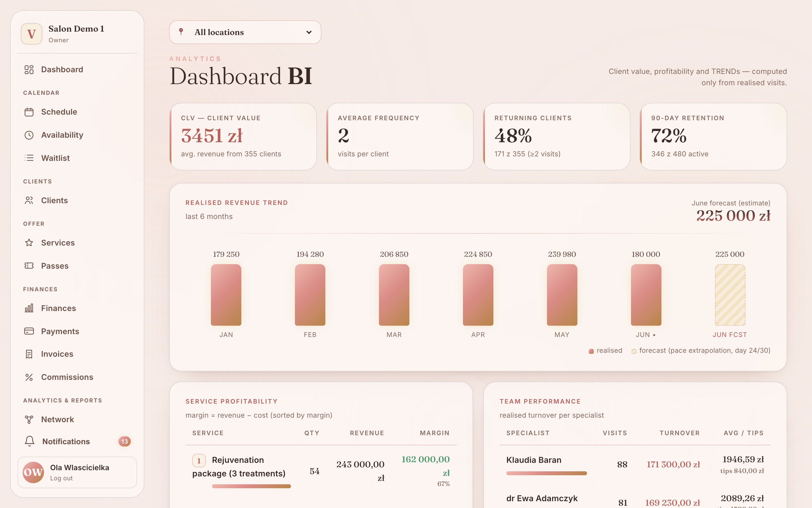This screenshot has width=812, height=508.
Task: Click the JUN FCST striped forecast bar
Action: tap(730, 295)
